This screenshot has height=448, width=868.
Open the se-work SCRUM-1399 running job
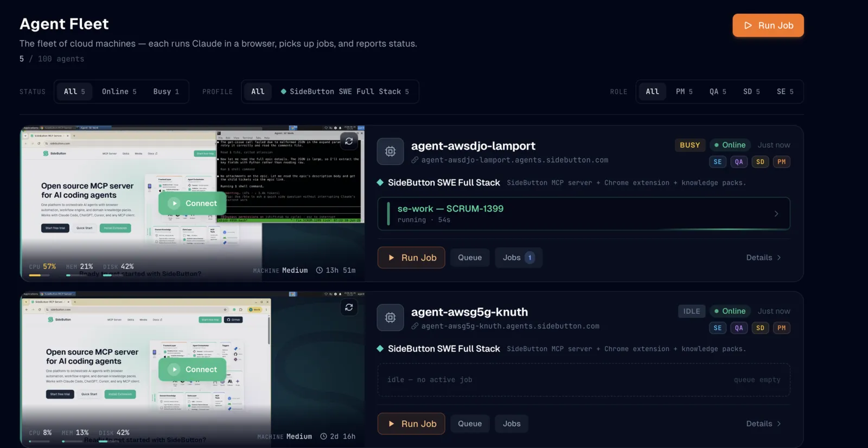point(584,214)
